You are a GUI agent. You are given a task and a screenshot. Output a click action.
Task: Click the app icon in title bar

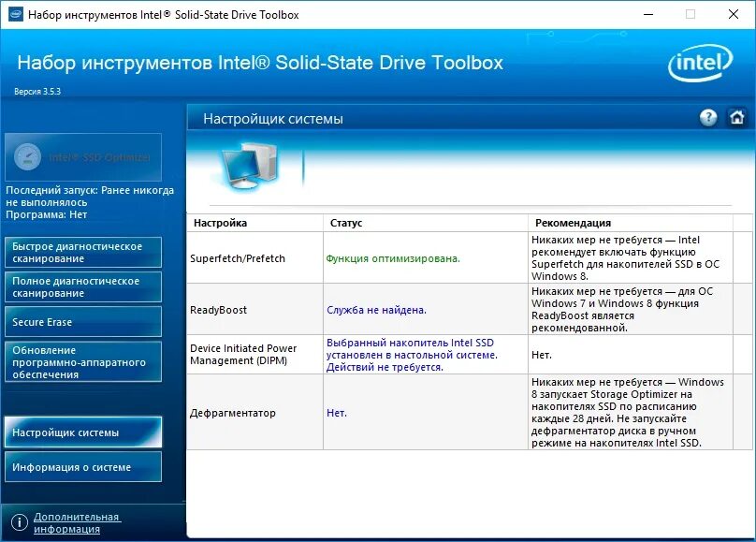click(16, 14)
